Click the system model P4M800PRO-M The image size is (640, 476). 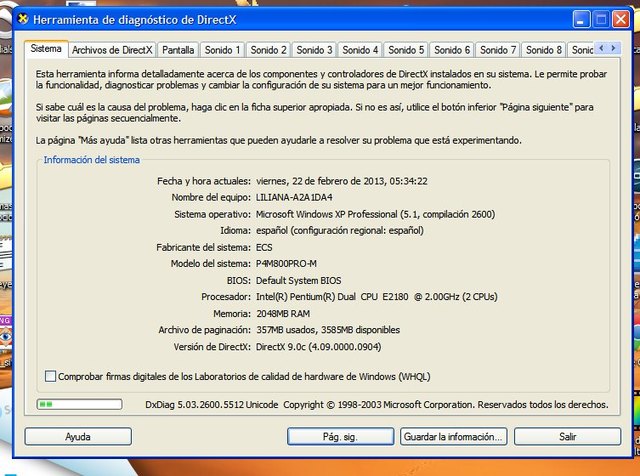click(x=286, y=264)
